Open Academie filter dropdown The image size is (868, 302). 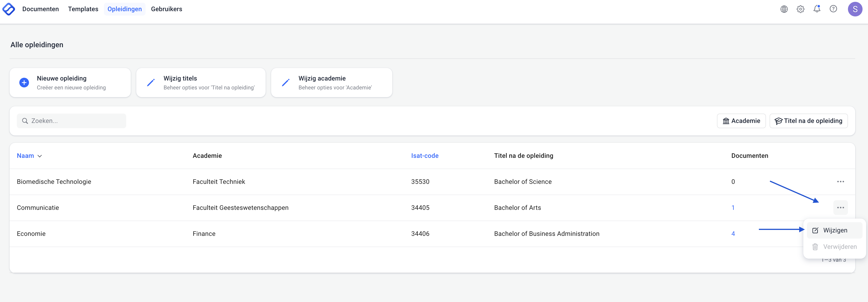741,121
